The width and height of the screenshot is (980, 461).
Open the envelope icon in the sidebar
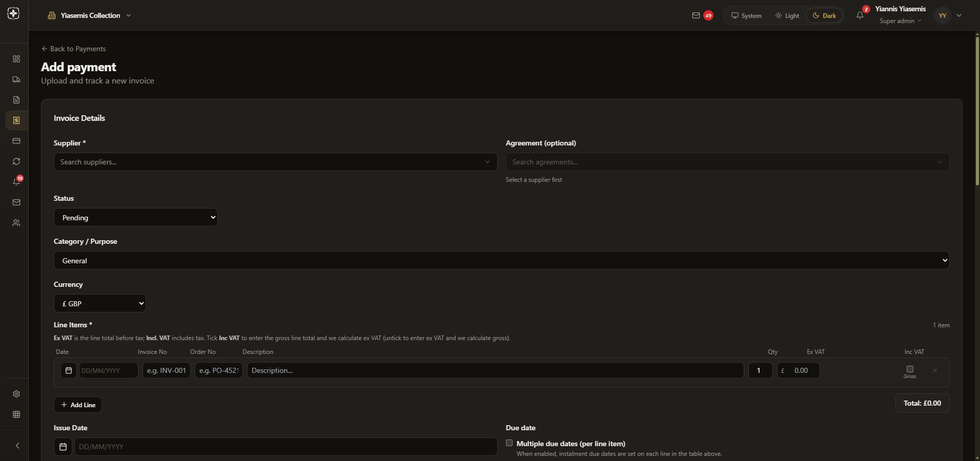coord(16,202)
